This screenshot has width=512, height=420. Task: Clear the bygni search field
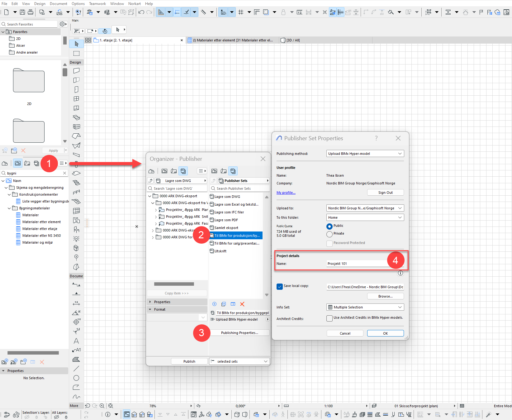[x=65, y=173]
